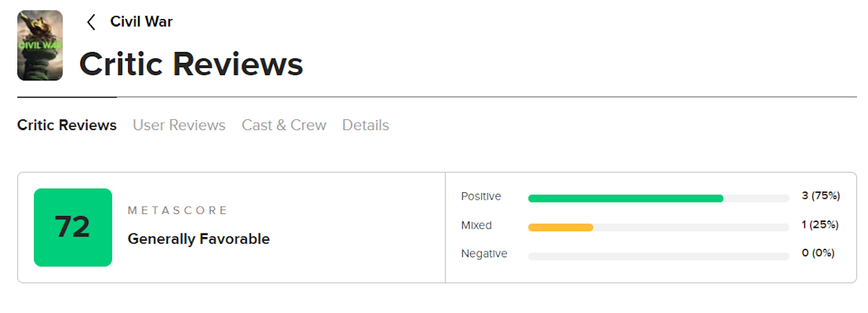This screenshot has width=868, height=313.
Task: Click the green Positive reviews bar
Action: click(x=626, y=198)
